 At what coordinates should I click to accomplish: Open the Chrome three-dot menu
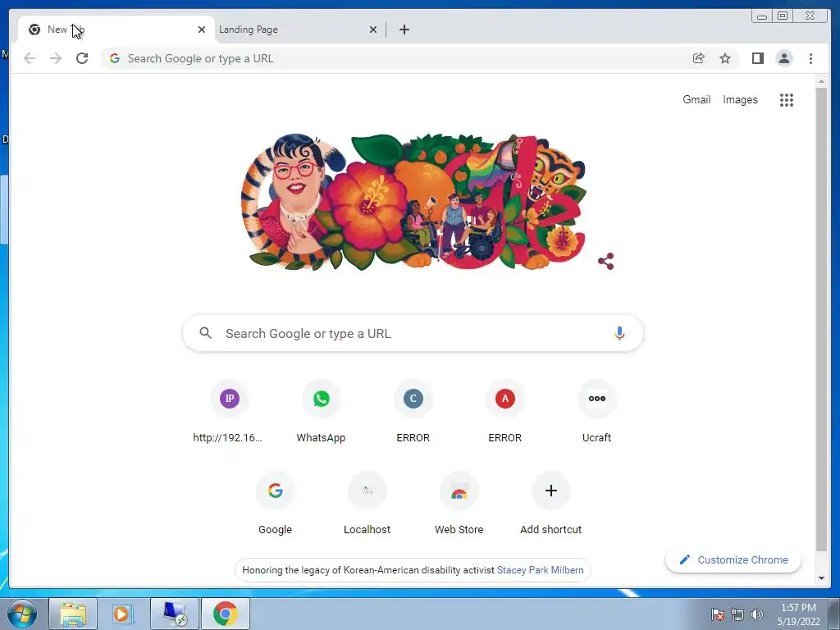(810, 58)
